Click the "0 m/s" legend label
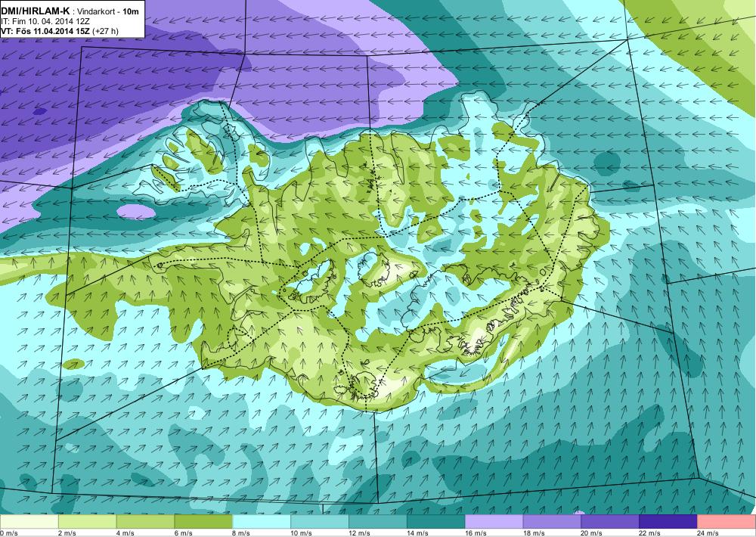 click(8, 533)
